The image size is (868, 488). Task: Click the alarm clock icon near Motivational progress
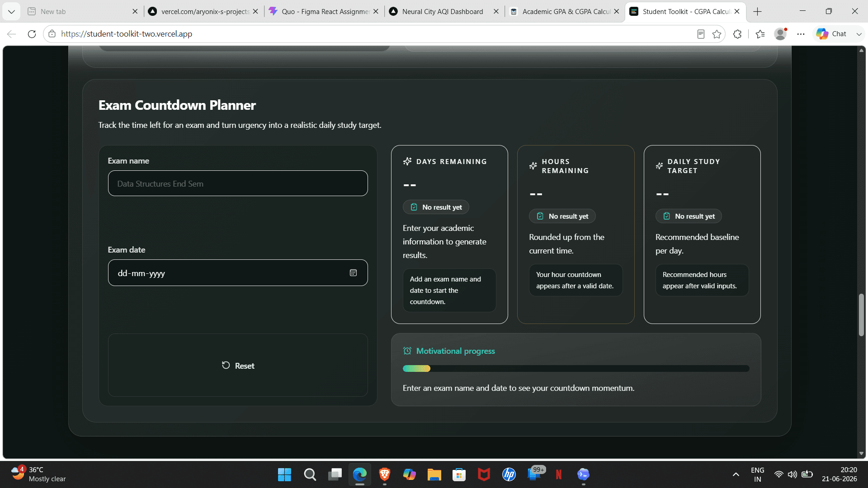(407, 351)
